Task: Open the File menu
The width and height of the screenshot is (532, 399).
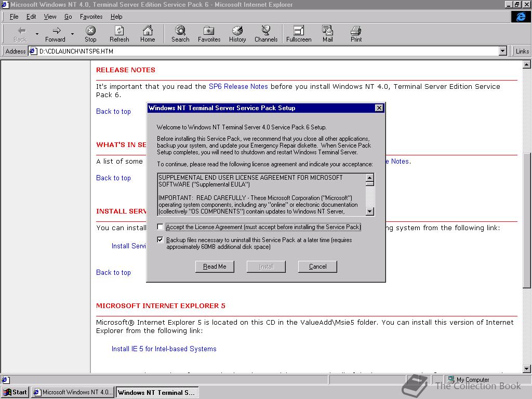Action: click(x=14, y=17)
